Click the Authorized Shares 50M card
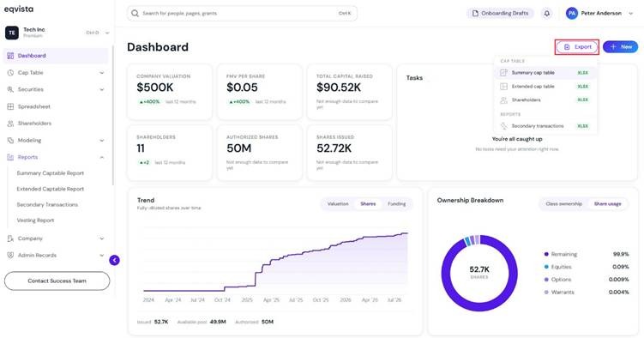 tap(260, 153)
